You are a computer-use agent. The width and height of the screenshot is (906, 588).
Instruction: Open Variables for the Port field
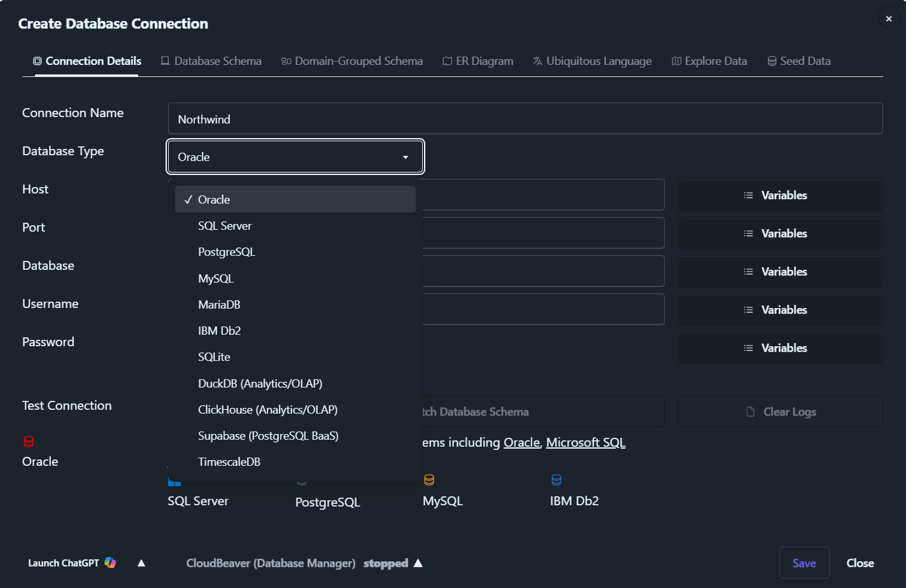780,234
